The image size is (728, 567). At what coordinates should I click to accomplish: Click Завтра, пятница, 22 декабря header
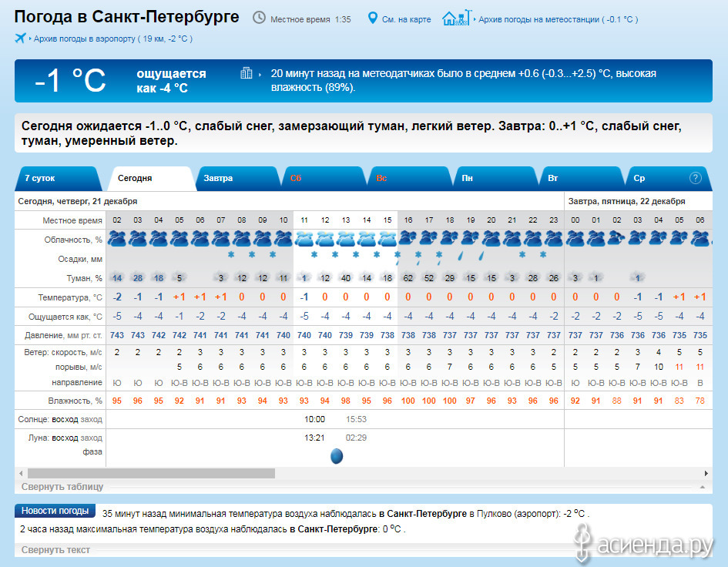coord(627,201)
